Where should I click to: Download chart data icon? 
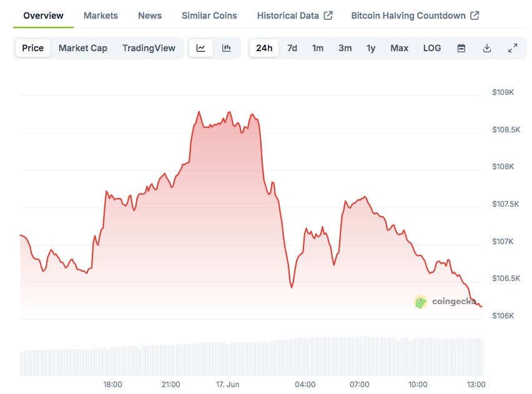(x=487, y=48)
